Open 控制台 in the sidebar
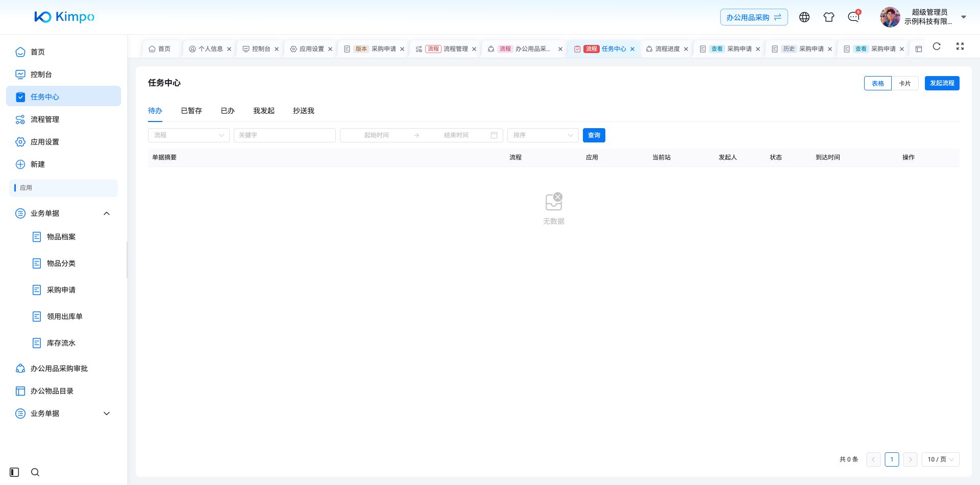The width and height of the screenshot is (980, 485). (x=63, y=74)
